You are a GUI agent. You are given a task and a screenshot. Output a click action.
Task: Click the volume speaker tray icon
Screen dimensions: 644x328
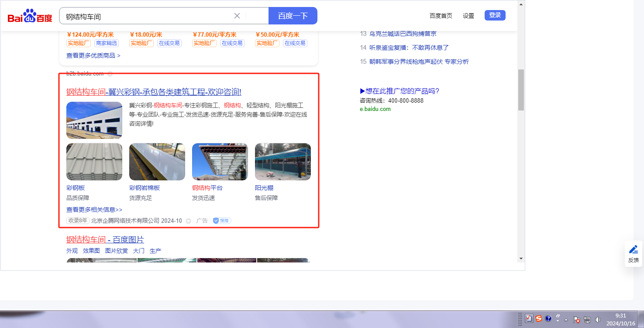pyautogui.click(x=598, y=320)
